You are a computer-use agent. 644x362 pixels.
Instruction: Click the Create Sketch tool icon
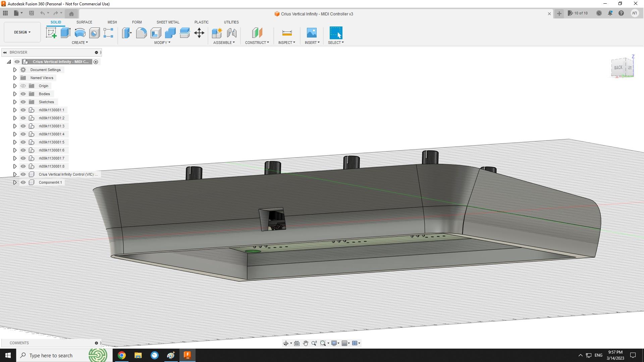click(x=51, y=33)
